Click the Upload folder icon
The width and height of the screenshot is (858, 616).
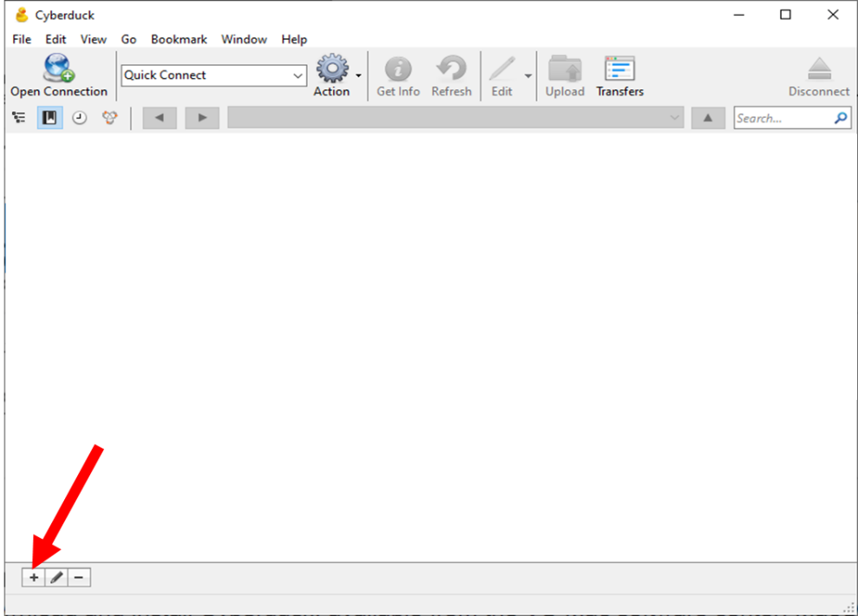click(565, 69)
